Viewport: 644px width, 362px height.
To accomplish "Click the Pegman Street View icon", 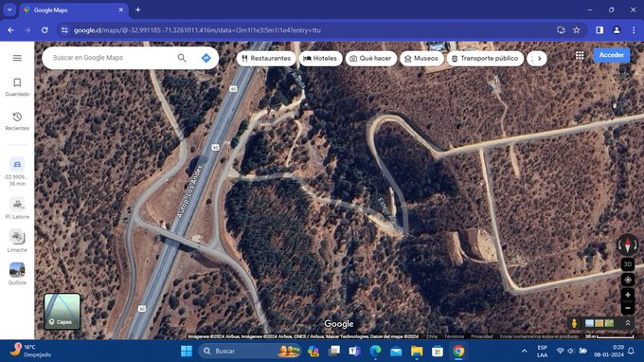I will pyautogui.click(x=574, y=323).
